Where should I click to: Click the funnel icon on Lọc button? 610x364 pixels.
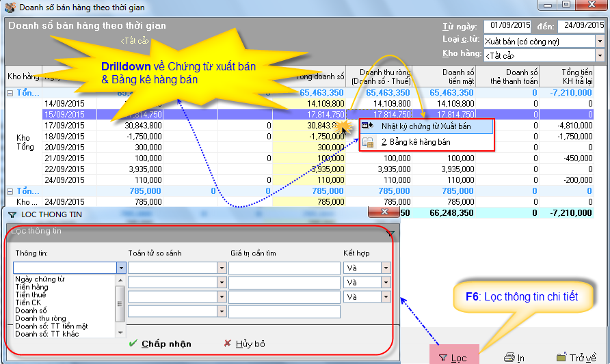pyautogui.click(x=443, y=357)
